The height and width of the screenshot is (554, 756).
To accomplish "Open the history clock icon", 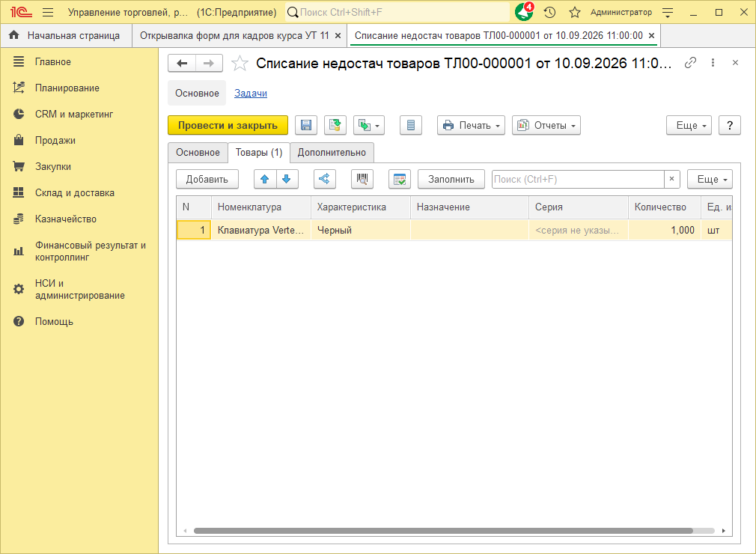I will coord(549,13).
